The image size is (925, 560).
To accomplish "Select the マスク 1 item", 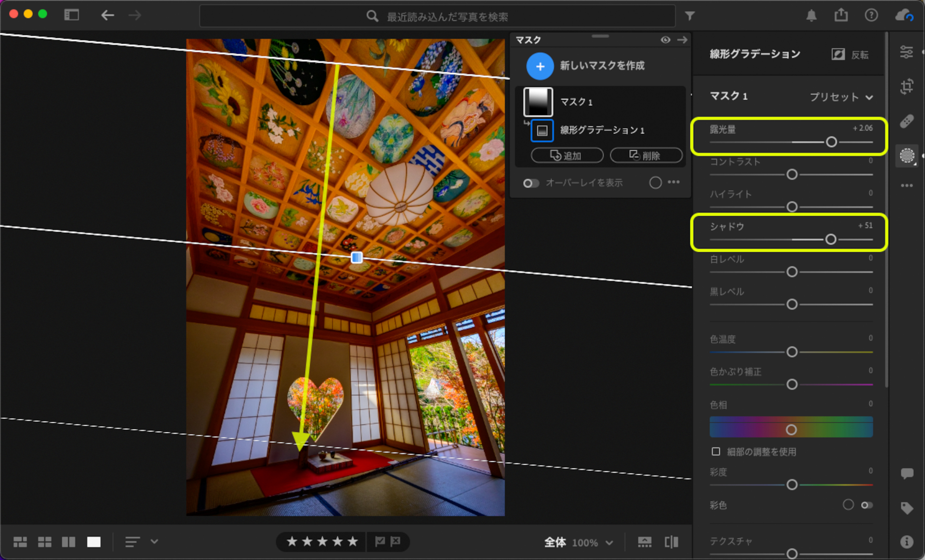I will pyautogui.click(x=576, y=102).
